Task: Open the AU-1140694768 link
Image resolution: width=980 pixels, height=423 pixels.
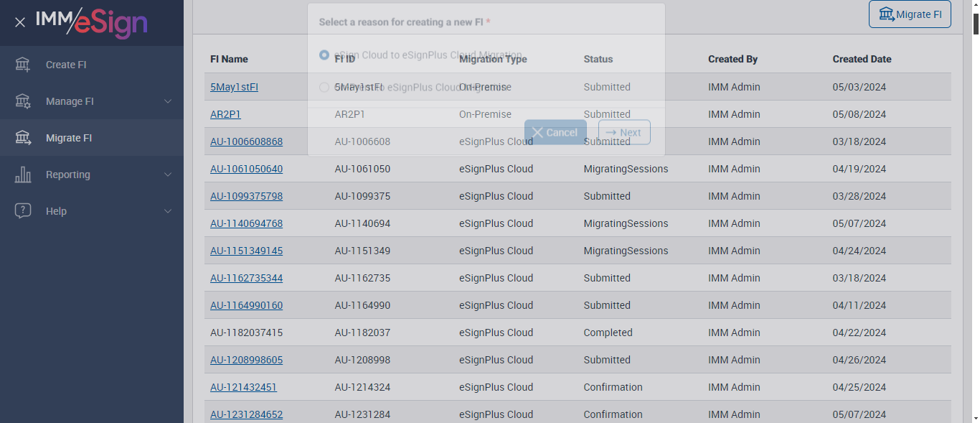Action: point(246,223)
